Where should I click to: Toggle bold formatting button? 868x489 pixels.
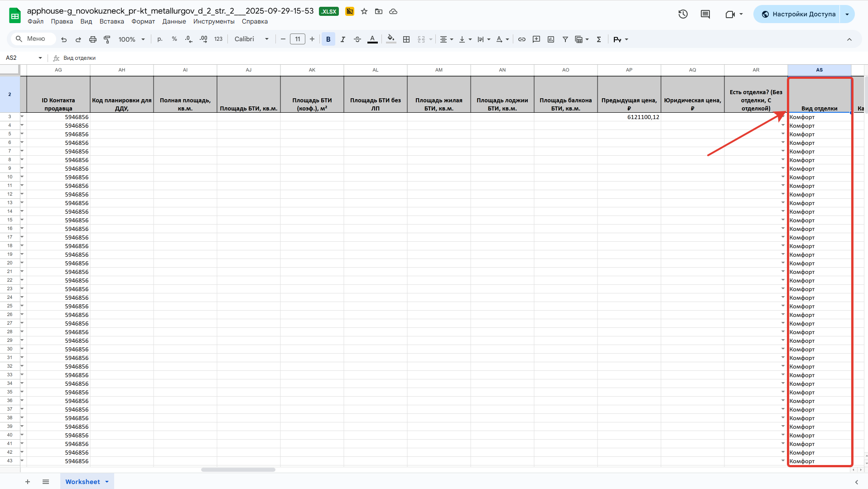pyautogui.click(x=328, y=39)
